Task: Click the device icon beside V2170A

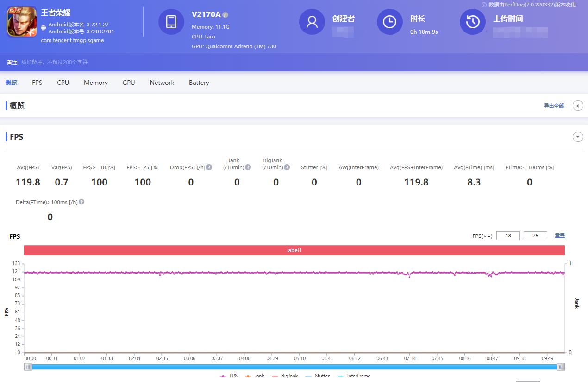Action: (172, 21)
